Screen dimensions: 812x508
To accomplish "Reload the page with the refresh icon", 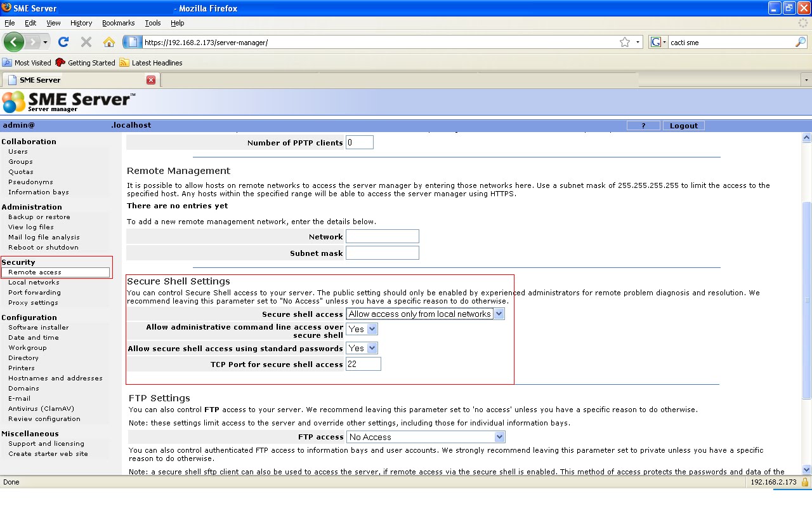I will (x=63, y=42).
